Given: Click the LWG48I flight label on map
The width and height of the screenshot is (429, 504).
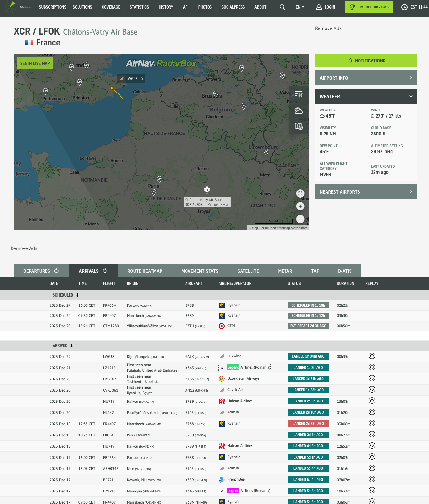Looking at the screenshot, I should 131,78.
